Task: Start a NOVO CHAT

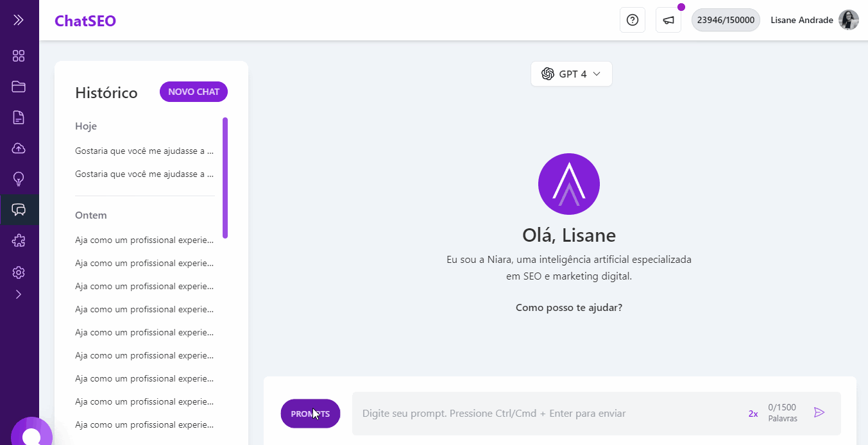Action: (x=193, y=92)
